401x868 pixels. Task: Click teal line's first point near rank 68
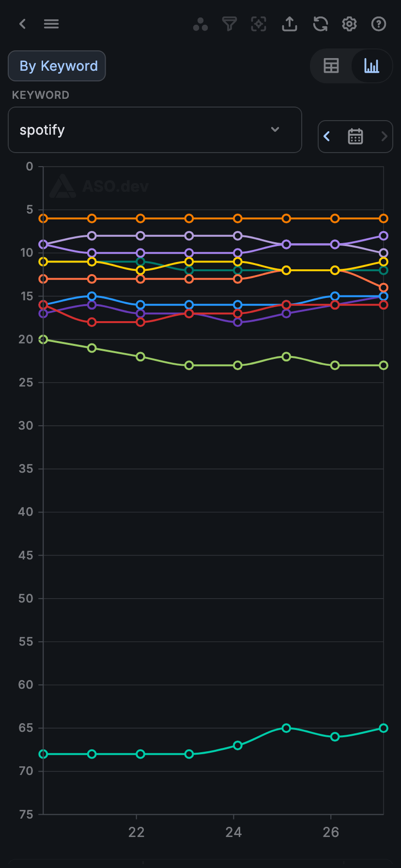pyautogui.click(x=44, y=754)
